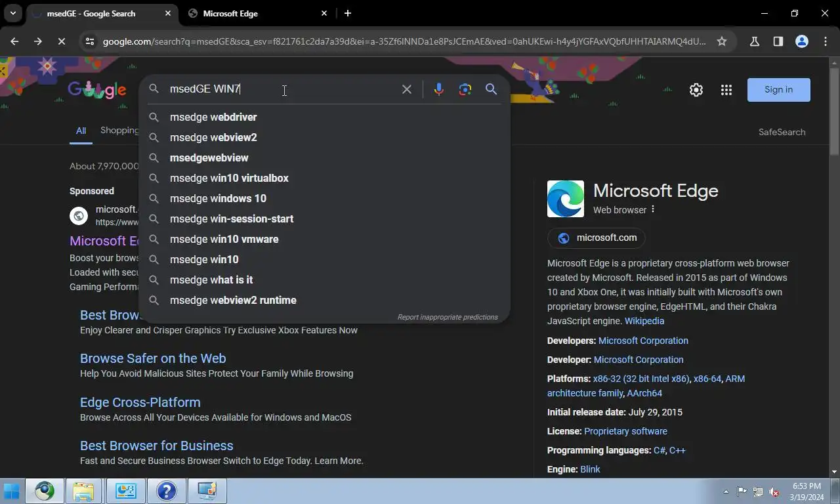Close the Microsoft Edge tab

point(324,13)
